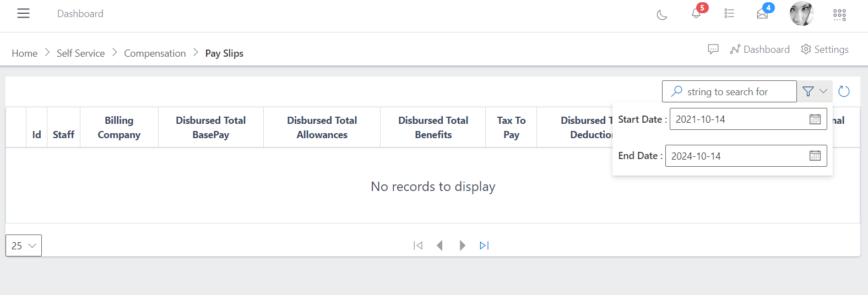Open the task list icon

(729, 13)
